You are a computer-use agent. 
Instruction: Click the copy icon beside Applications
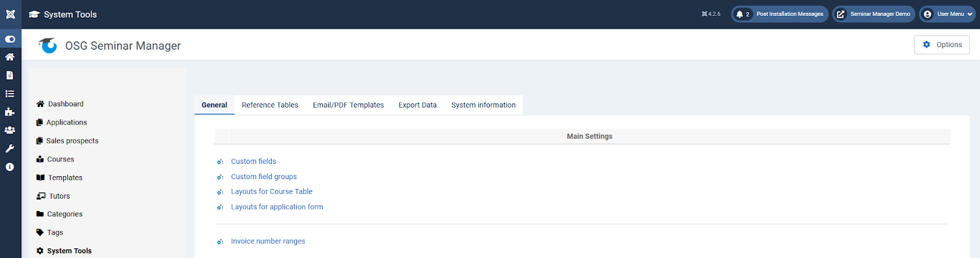(x=39, y=122)
